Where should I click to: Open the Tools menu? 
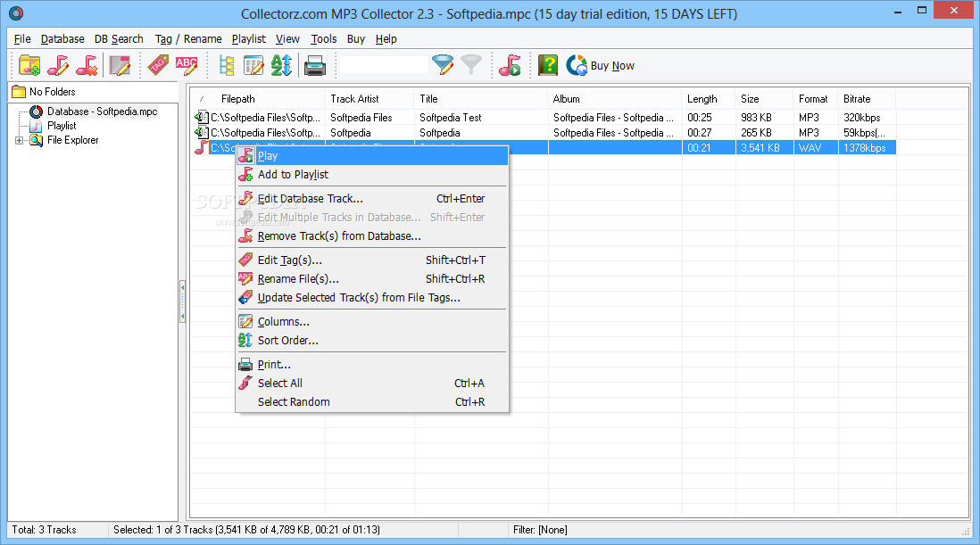pos(324,38)
